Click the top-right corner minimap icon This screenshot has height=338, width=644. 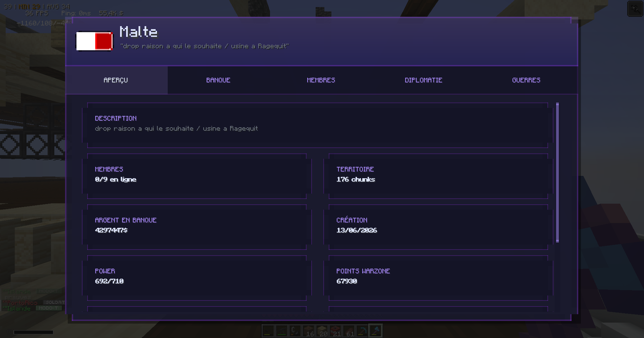pos(635,9)
